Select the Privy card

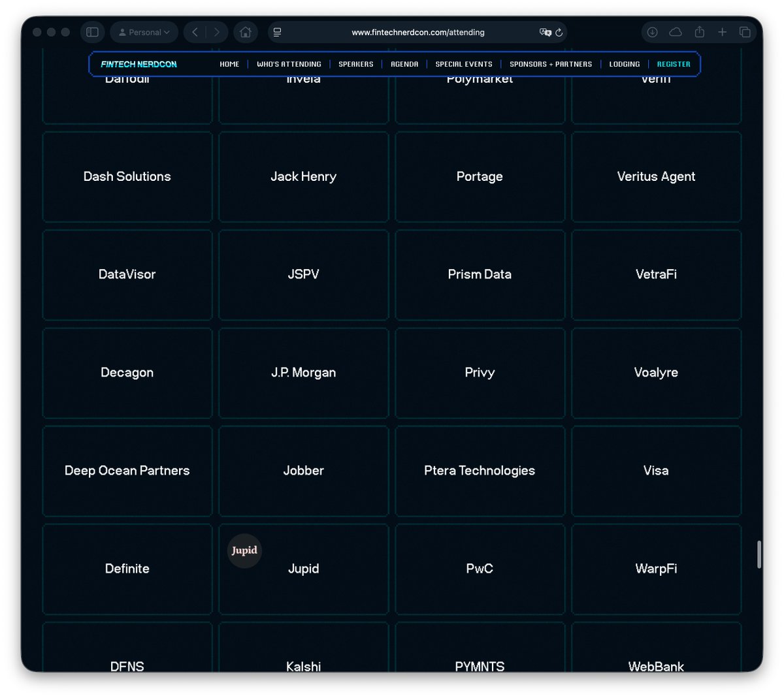click(480, 372)
